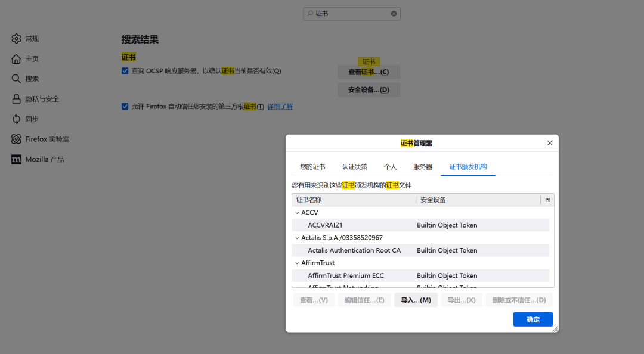The height and width of the screenshot is (354, 644).
Task: Open Mozilla products icon
Action: click(x=16, y=159)
